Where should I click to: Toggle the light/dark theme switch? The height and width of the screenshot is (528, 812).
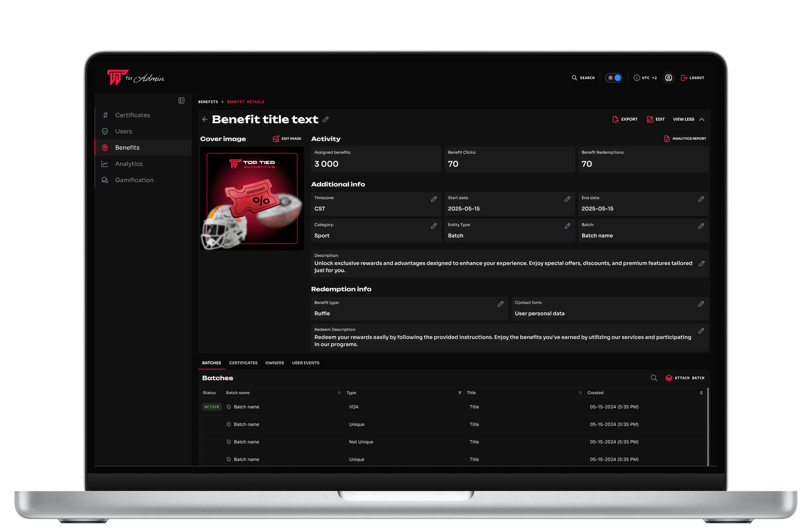614,78
